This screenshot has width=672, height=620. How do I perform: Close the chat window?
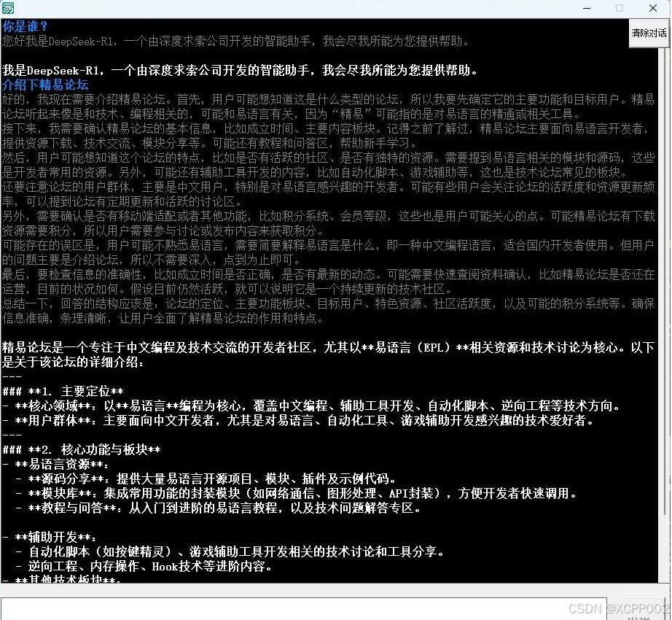653,8
